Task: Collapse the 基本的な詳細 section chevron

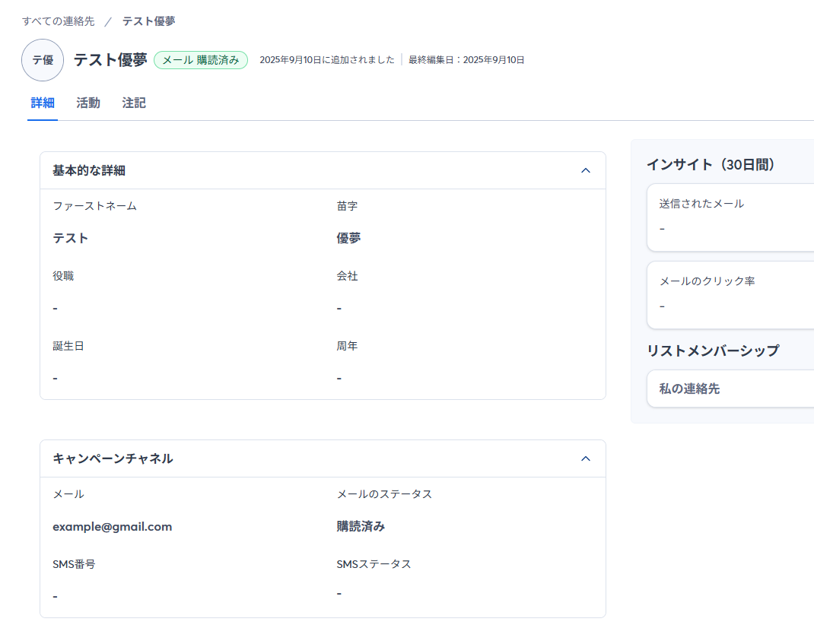Action: pyautogui.click(x=585, y=170)
